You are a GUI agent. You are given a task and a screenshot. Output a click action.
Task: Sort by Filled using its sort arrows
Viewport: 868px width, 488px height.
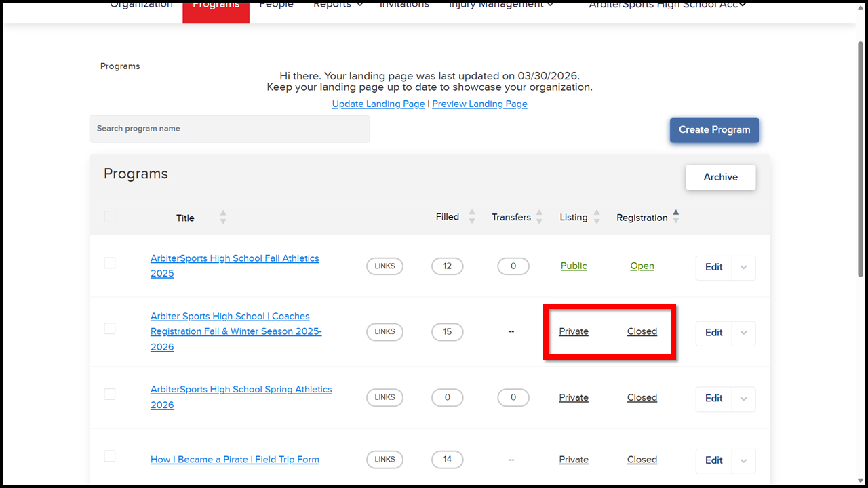pyautogui.click(x=472, y=217)
